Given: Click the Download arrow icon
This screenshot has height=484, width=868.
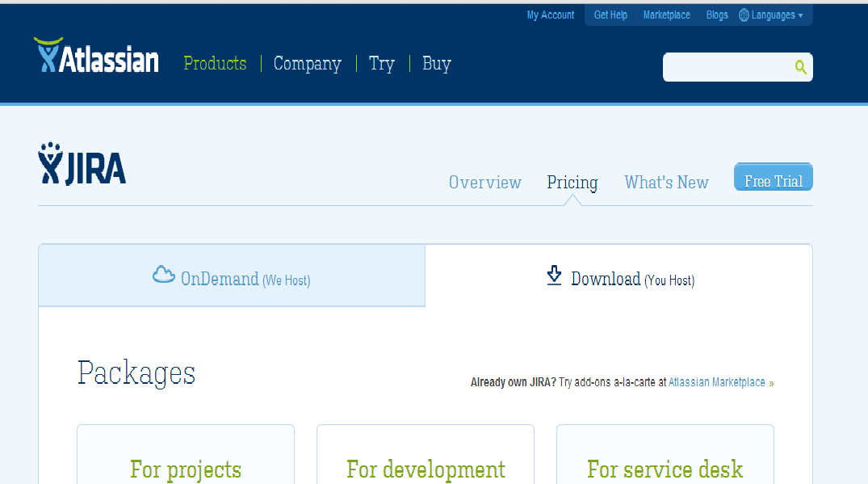Looking at the screenshot, I should pos(554,276).
